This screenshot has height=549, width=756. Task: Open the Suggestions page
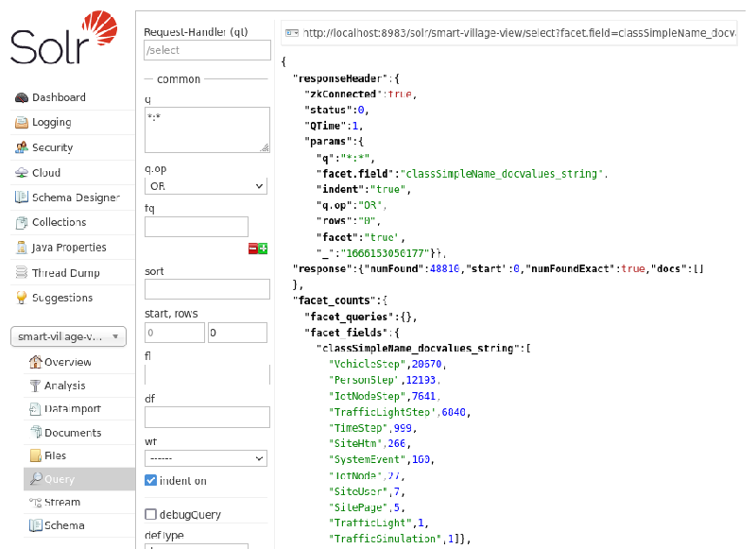62,298
